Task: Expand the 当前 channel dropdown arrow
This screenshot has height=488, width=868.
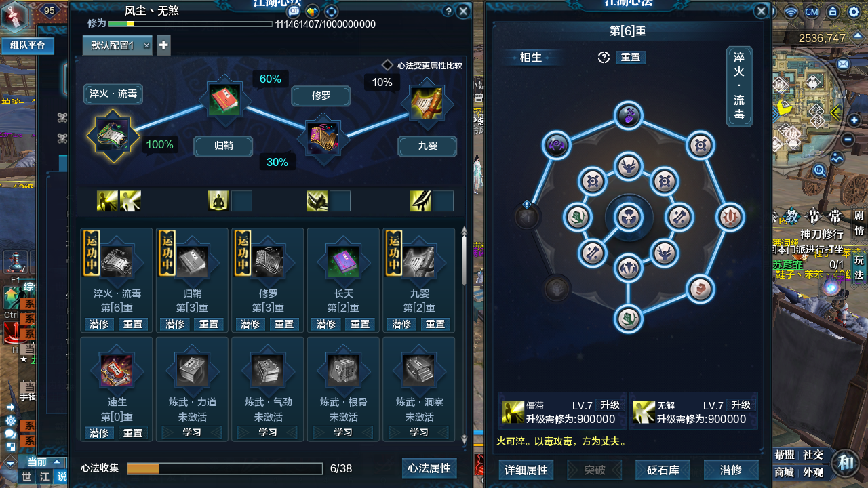Action: 58,462
